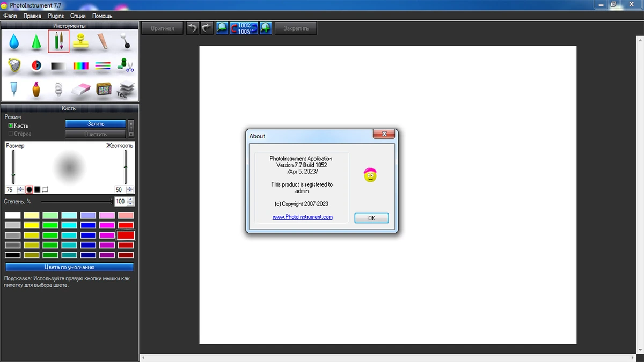Select the pencil and brush tool
This screenshot has height=362, width=644.
coord(58,41)
